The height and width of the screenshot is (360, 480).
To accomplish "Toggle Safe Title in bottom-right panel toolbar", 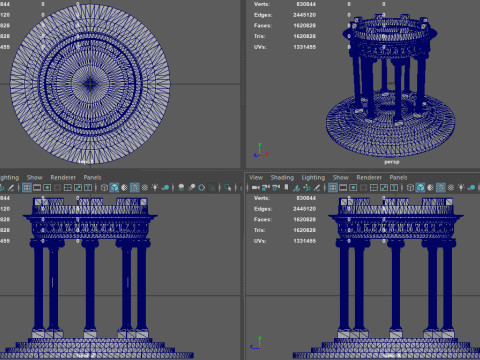I will tap(394, 188).
